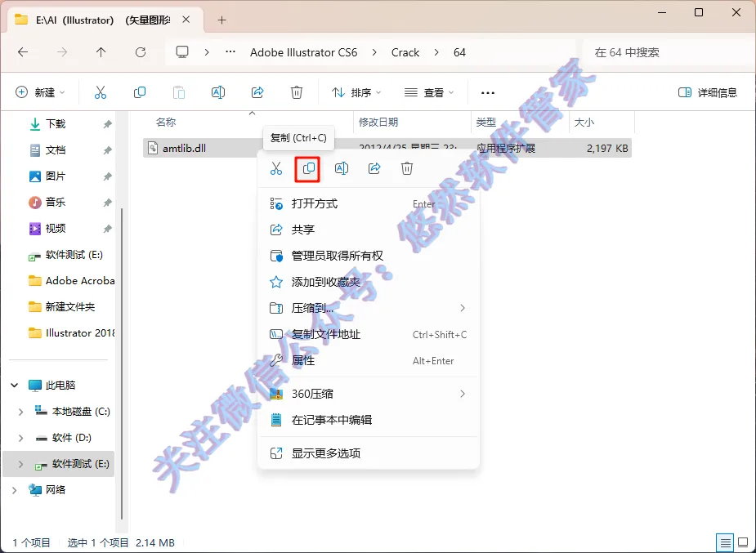Click the Copy icon in the toolbar
This screenshot has height=553, width=756.
[x=139, y=92]
